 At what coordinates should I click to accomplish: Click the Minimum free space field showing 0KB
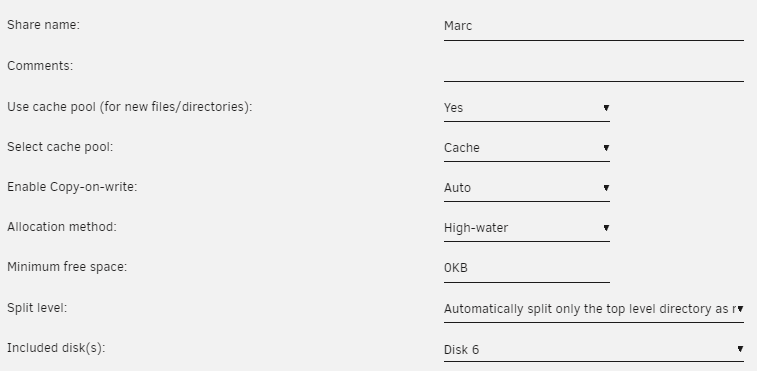527,269
